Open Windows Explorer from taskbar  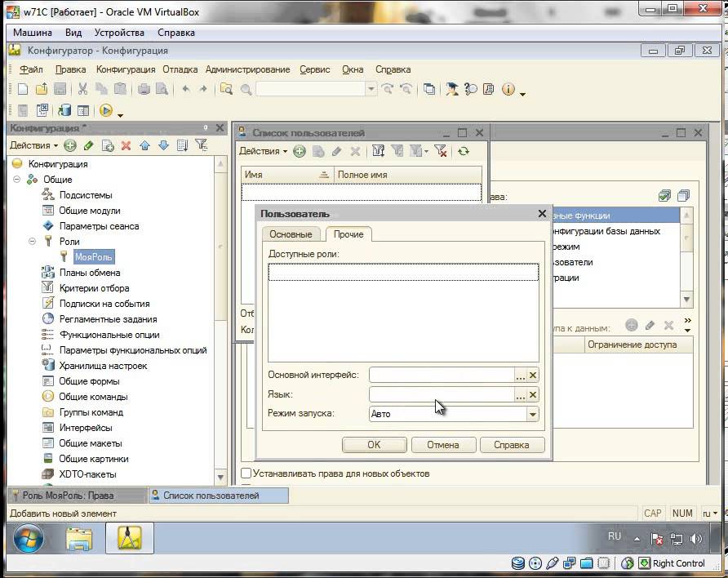point(79,539)
